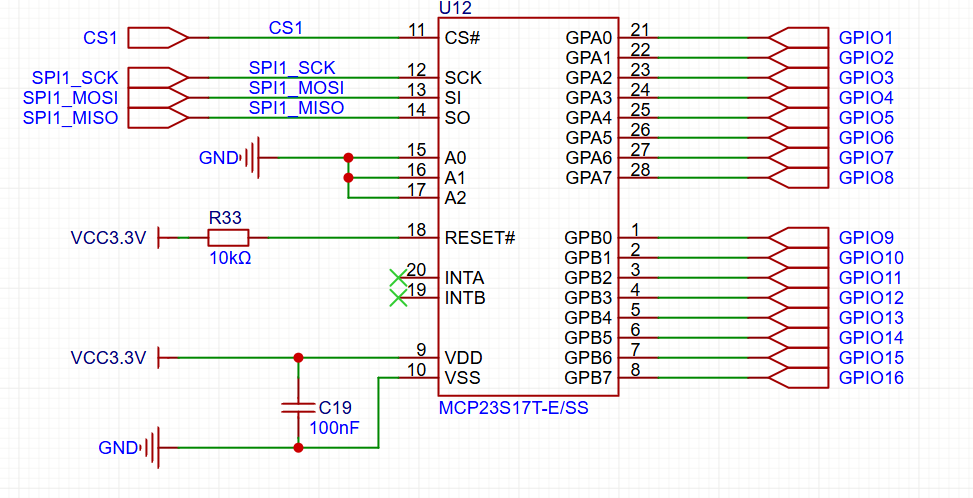This screenshot has height=498, width=973.
Task: Click the INTA pin name inside U12
Action: tap(465, 278)
